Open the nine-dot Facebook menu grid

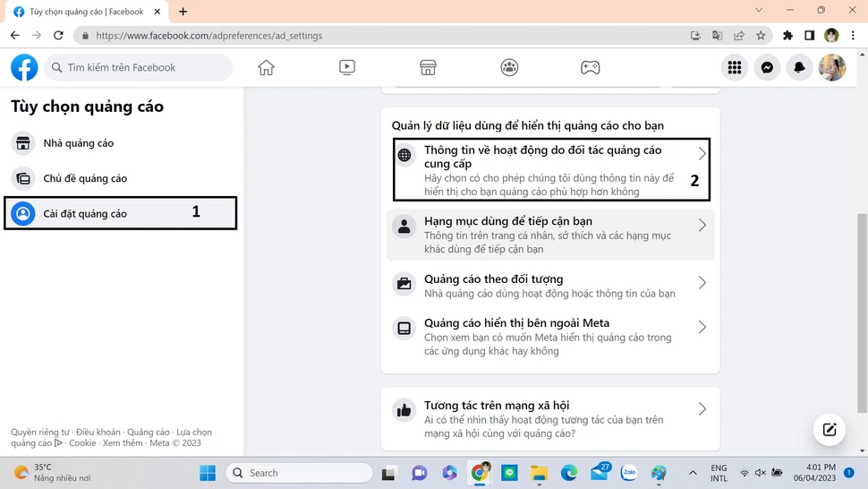coord(735,67)
